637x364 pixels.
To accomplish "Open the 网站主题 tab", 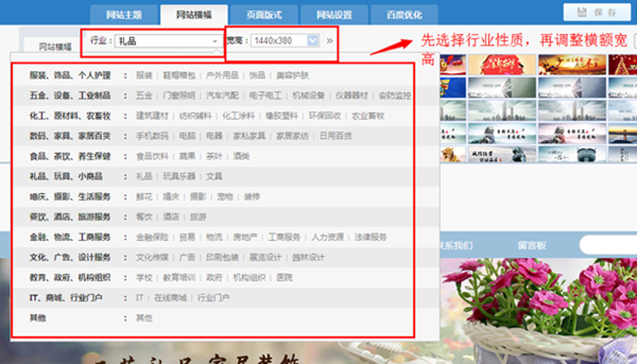I will 124,15.
